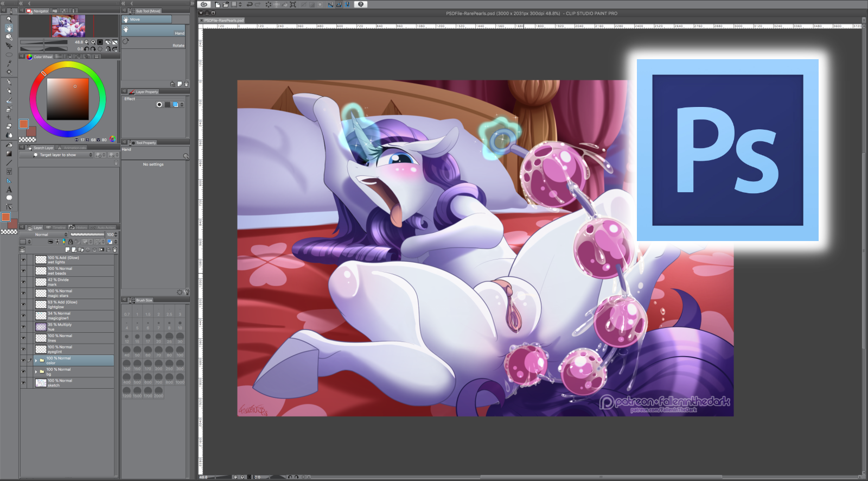This screenshot has height=481, width=868.
Task: Select the Balloon tool
Action: 9,198
